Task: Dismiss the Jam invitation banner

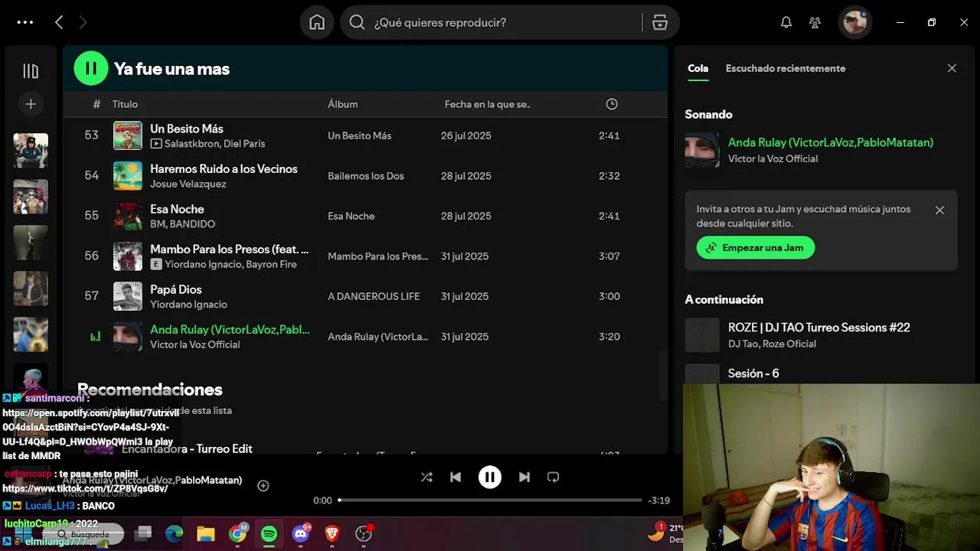Action: pos(939,210)
